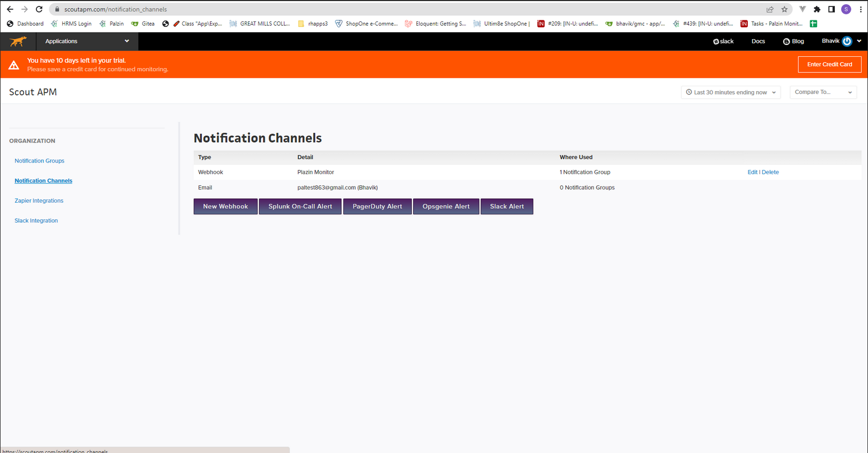Bookmark this page with the star icon
868x453 pixels.
click(784, 9)
